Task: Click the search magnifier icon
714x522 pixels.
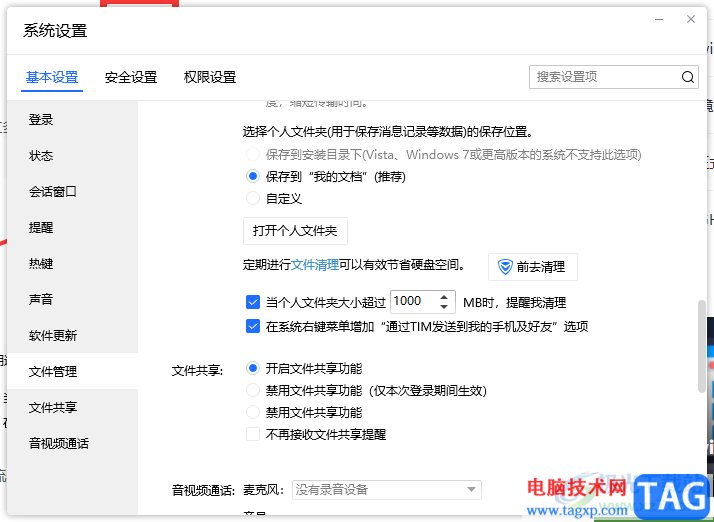Action: [x=688, y=77]
